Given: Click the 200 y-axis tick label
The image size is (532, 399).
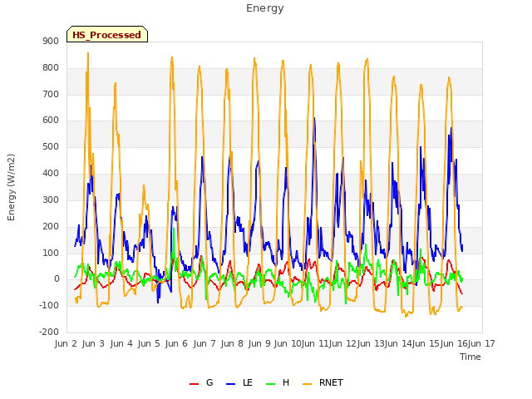Looking at the screenshot, I should (x=51, y=226).
